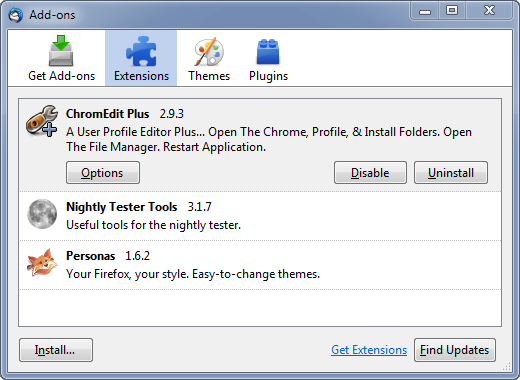Click the window resize grip corner

point(507,367)
